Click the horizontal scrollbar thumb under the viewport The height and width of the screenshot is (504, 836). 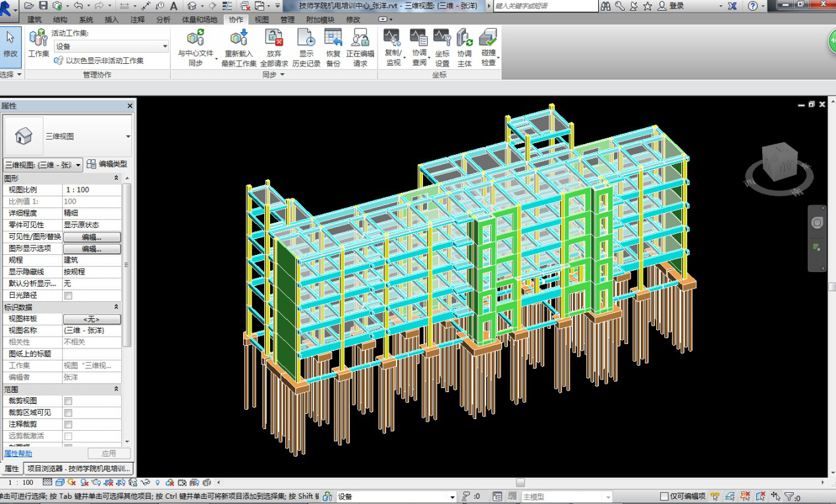tap(520, 483)
